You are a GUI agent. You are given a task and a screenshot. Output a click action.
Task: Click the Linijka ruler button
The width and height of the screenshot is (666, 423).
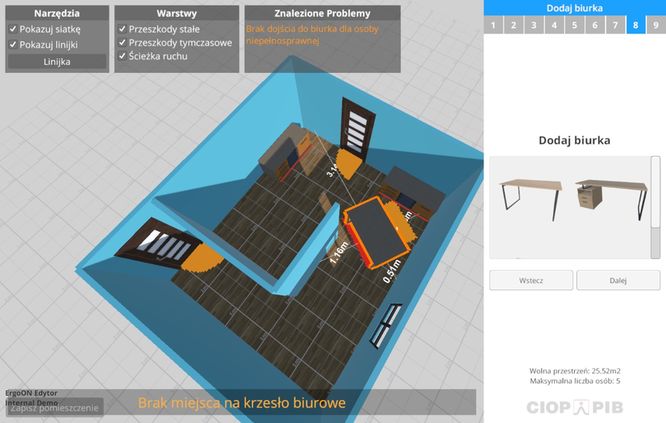pos(57,62)
